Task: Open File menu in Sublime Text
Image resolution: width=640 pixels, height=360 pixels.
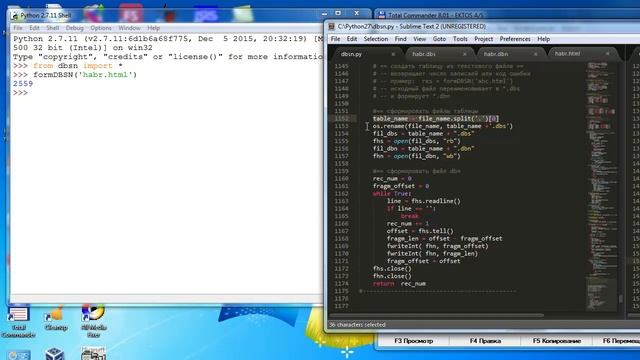Action: 336,39
